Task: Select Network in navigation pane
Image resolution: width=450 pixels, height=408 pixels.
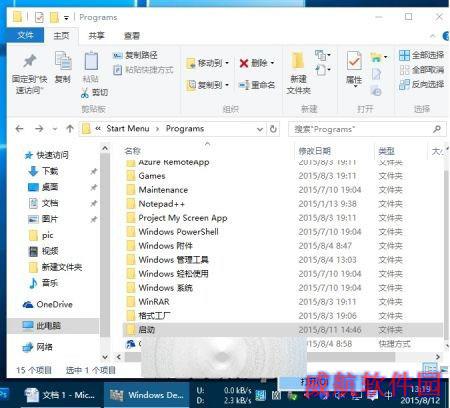Action: pyautogui.click(x=37, y=347)
